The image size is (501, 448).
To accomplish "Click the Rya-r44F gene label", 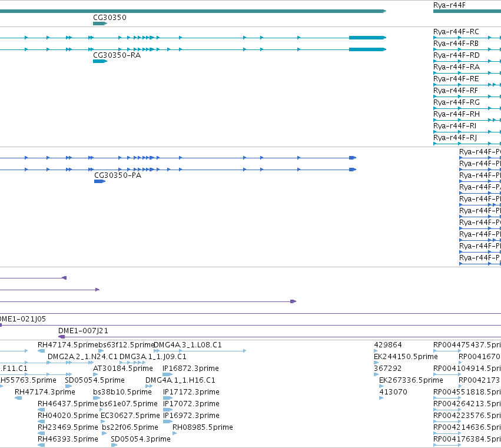I will 449,5.
